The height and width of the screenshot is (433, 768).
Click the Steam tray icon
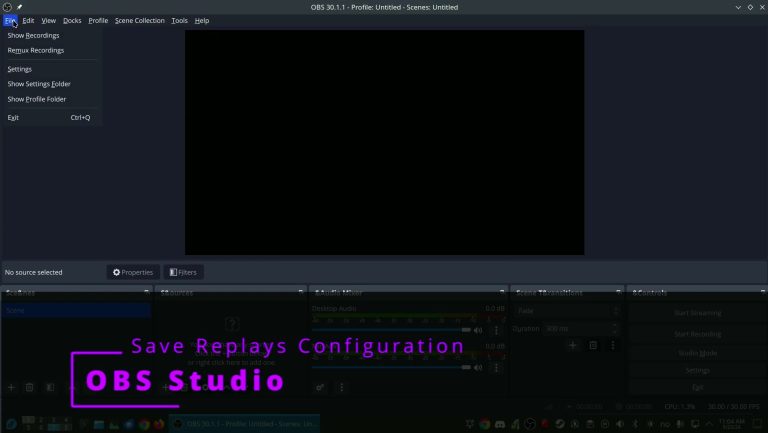[560, 424]
